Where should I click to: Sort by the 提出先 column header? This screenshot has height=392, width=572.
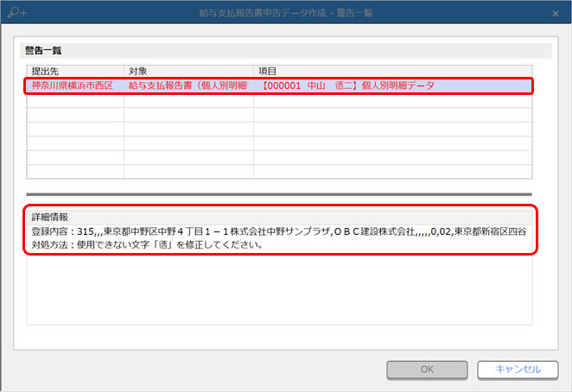click(75, 70)
